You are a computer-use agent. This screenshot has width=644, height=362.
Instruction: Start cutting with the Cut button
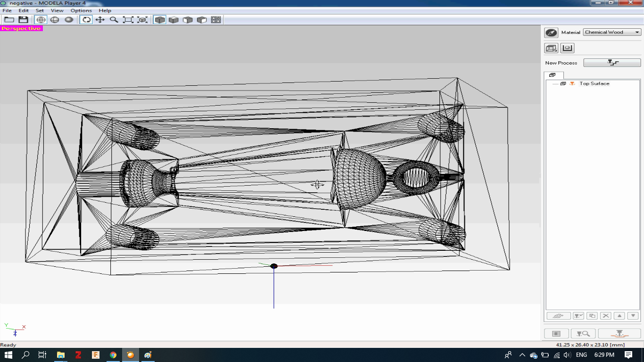pyautogui.click(x=619, y=334)
